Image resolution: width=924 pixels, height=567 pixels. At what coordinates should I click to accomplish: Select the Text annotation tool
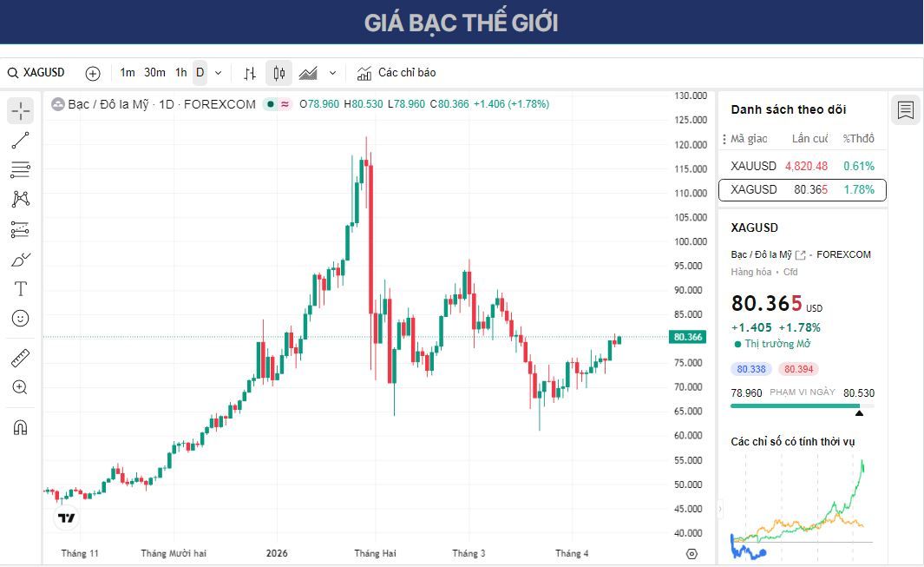[x=20, y=288]
